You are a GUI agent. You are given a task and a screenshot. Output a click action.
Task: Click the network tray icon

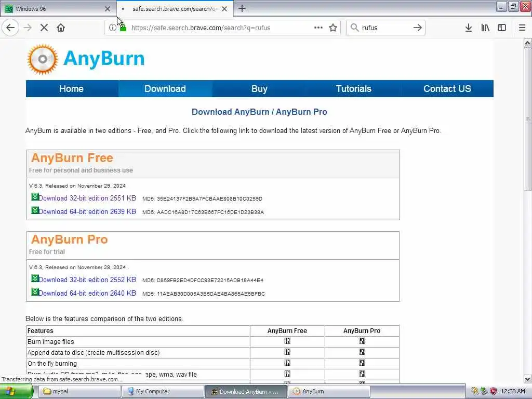click(484, 391)
